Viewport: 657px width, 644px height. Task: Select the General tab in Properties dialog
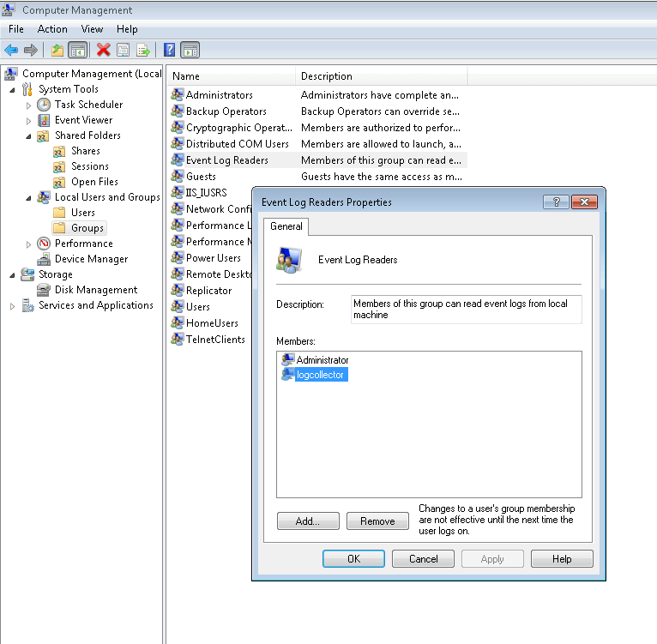pos(286,226)
